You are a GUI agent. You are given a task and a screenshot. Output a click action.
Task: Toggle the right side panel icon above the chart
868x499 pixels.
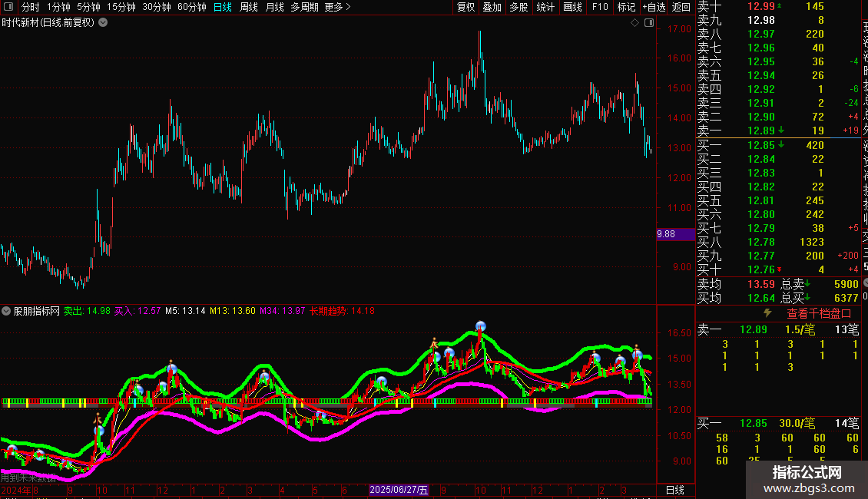[x=649, y=23]
